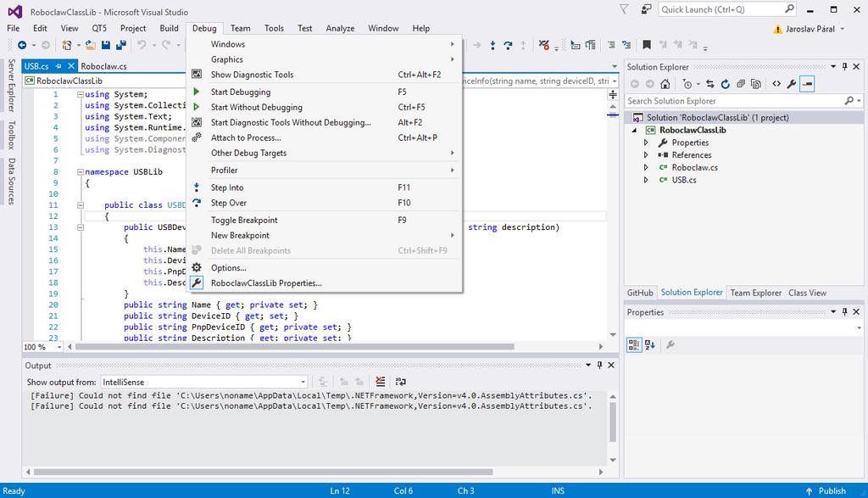Click the Open File folder icon
Image resolution: width=868 pixels, height=498 pixels.
pyautogui.click(x=90, y=45)
